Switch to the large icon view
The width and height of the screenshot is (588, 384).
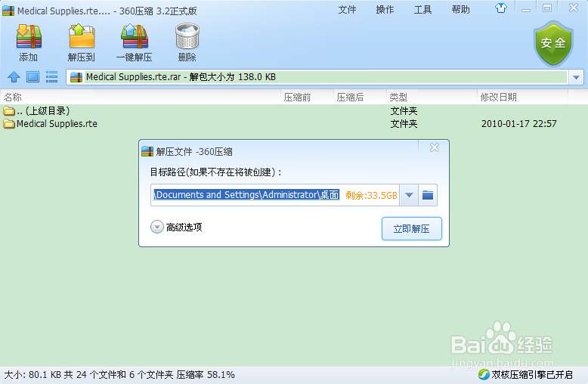(x=32, y=77)
